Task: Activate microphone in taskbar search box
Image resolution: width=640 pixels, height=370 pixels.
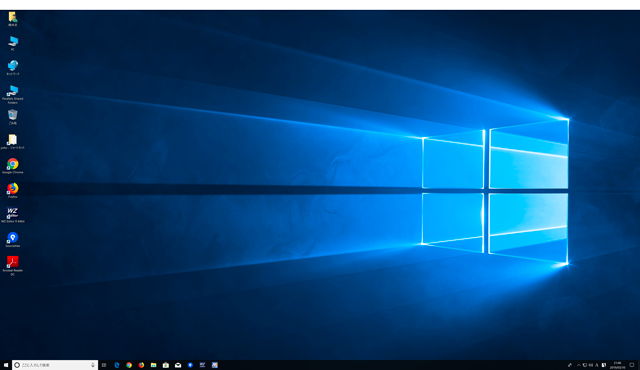Action: coord(93,365)
